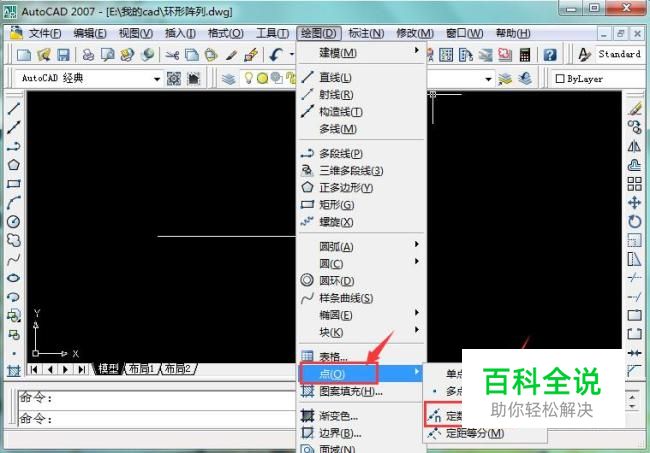Click the Mirror tool on right toolbar
Screen dimensions: 650x453
click(635, 146)
